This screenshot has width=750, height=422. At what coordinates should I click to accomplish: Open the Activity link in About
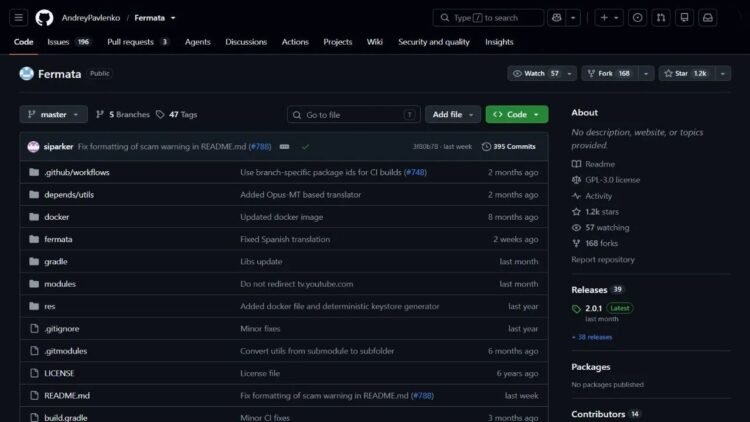(592, 196)
